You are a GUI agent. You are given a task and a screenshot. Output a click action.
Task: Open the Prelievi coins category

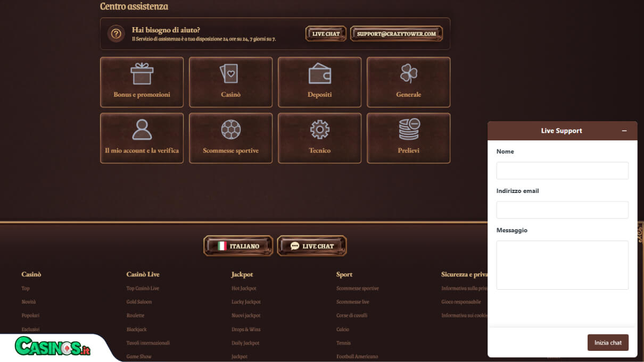pyautogui.click(x=408, y=138)
